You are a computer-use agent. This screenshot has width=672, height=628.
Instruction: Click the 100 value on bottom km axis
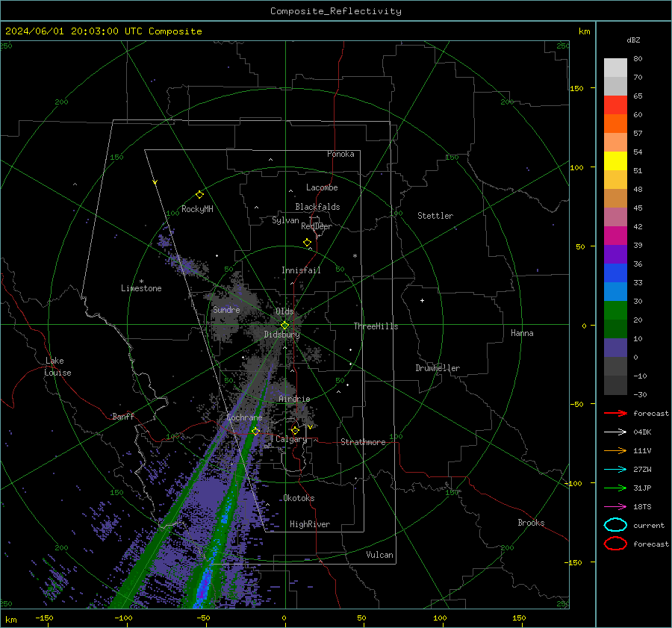click(x=440, y=618)
